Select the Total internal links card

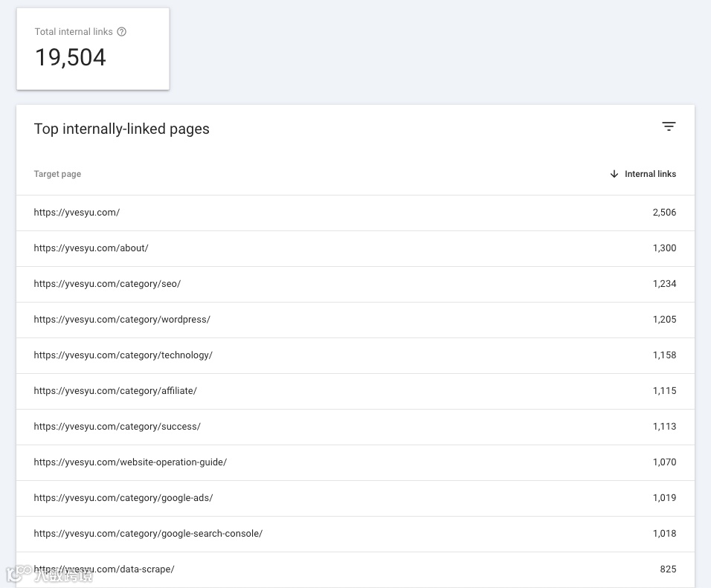(93, 49)
